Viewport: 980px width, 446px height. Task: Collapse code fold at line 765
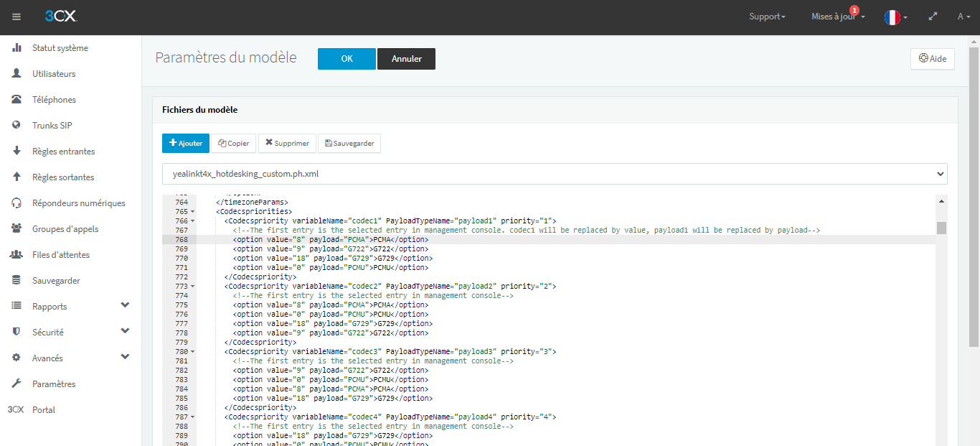coord(192,212)
